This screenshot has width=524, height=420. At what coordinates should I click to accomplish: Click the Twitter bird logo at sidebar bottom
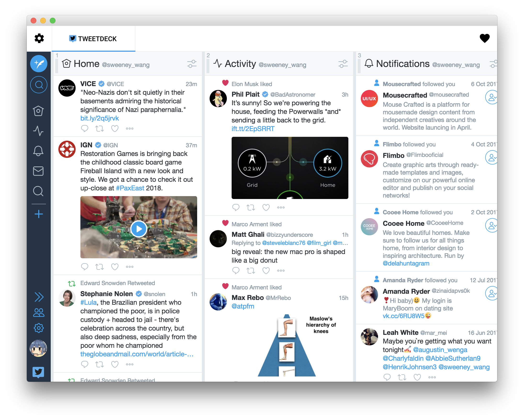pos(38,372)
